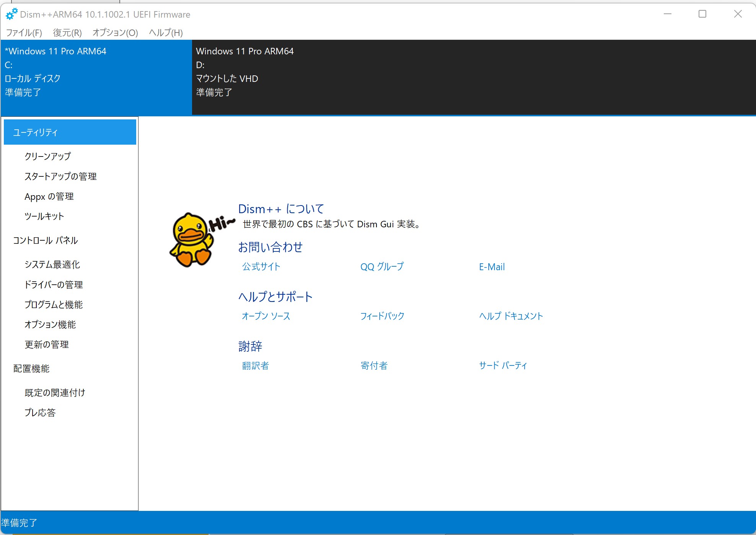Open the 寄付者 link

coord(374,365)
